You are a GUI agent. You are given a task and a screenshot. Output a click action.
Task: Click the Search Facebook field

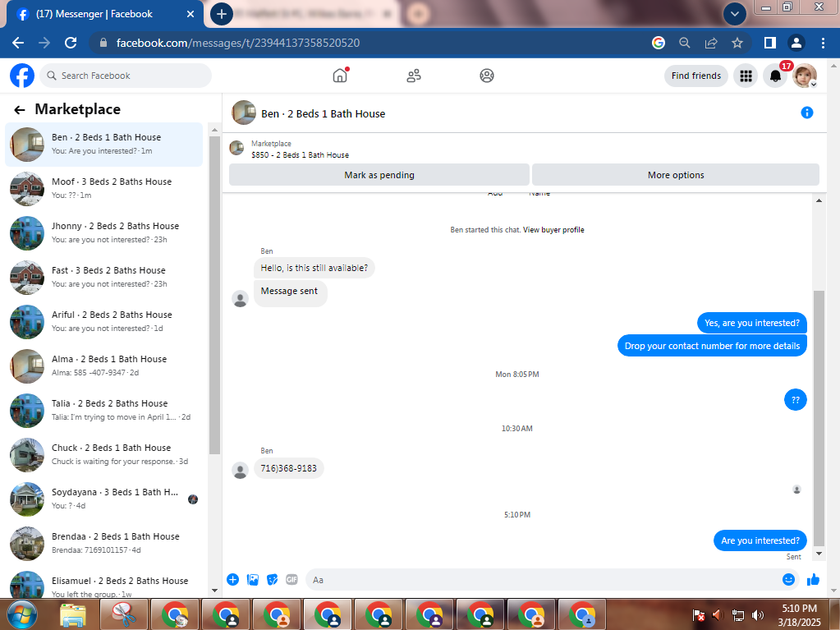(x=126, y=76)
